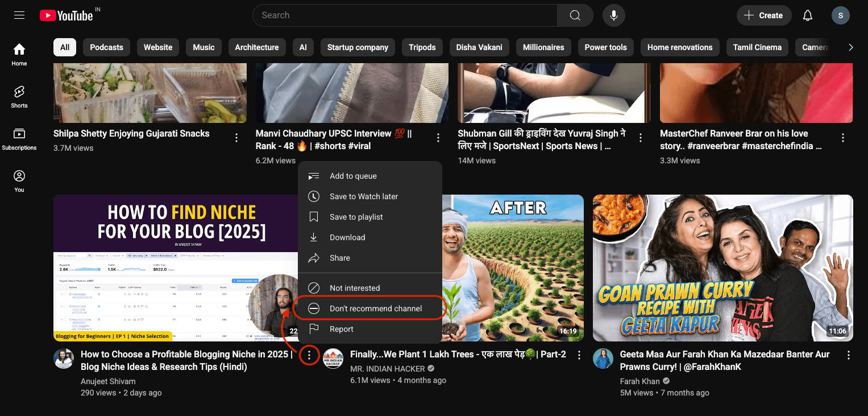Open Goan Prawn Curry thumbnail
This screenshot has height=416, width=868.
coord(723,268)
